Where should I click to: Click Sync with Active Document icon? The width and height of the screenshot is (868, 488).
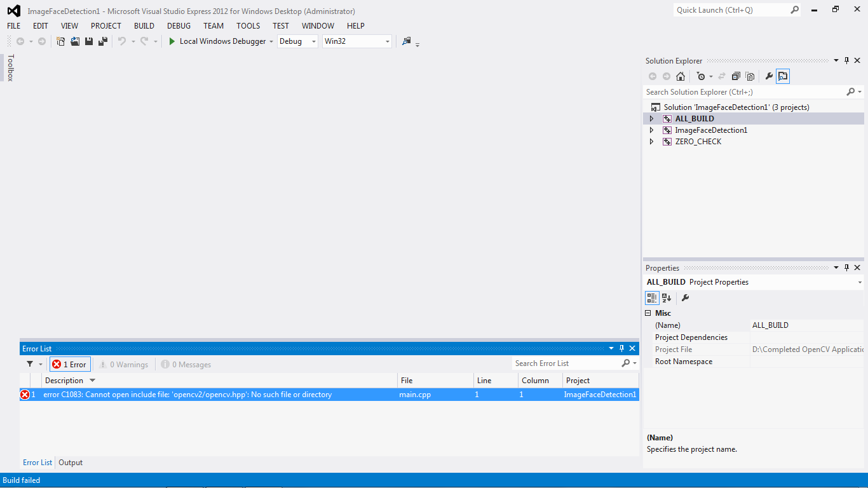pyautogui.click(x=722, y=76)
